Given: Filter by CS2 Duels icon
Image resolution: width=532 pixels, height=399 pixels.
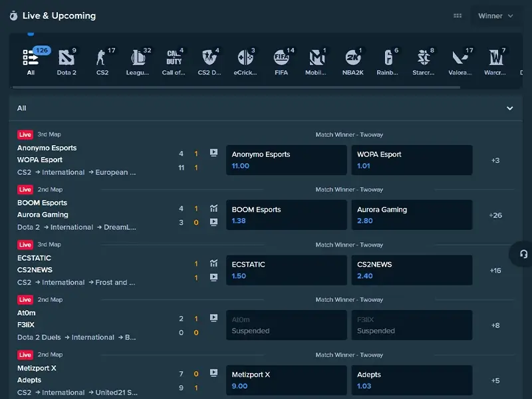Looking at the screenshot, I should pos(209,58).
